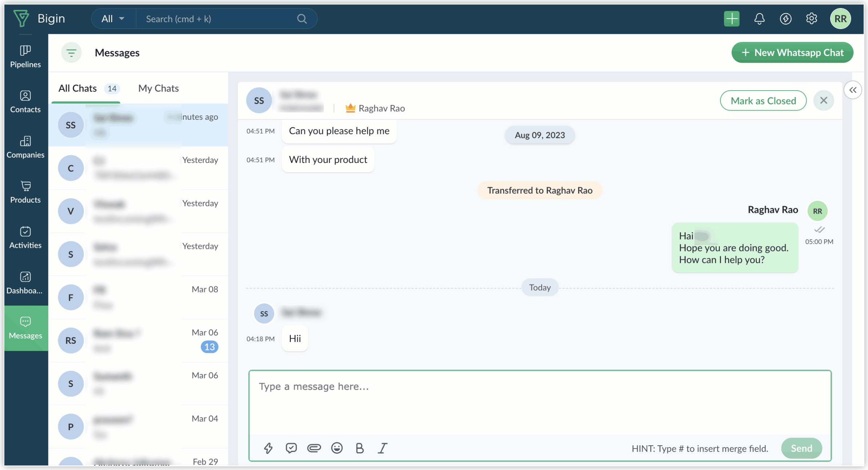
Task: Open the All search scope dropdown
Action: pos(113,19)
